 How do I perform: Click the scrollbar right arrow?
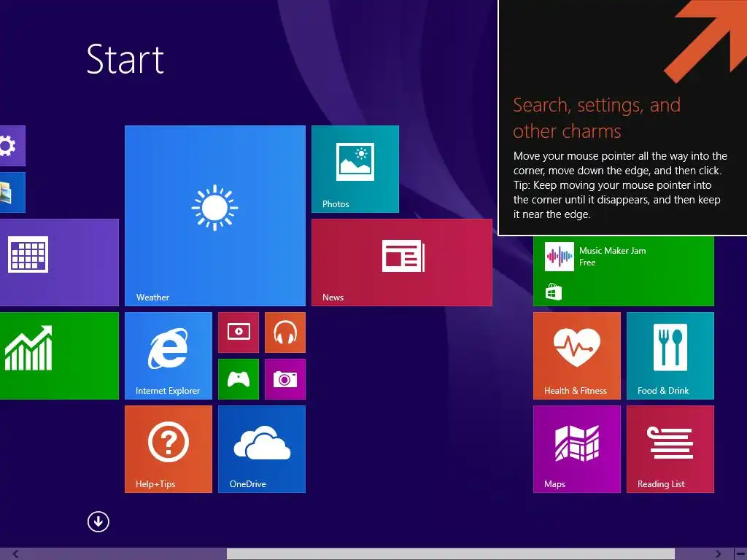(718, 554)
